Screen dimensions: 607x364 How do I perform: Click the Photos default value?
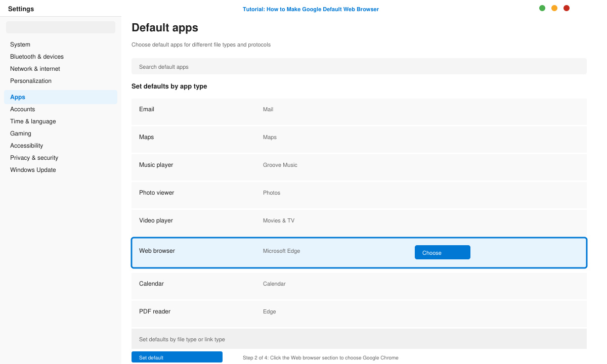(272, 193)
